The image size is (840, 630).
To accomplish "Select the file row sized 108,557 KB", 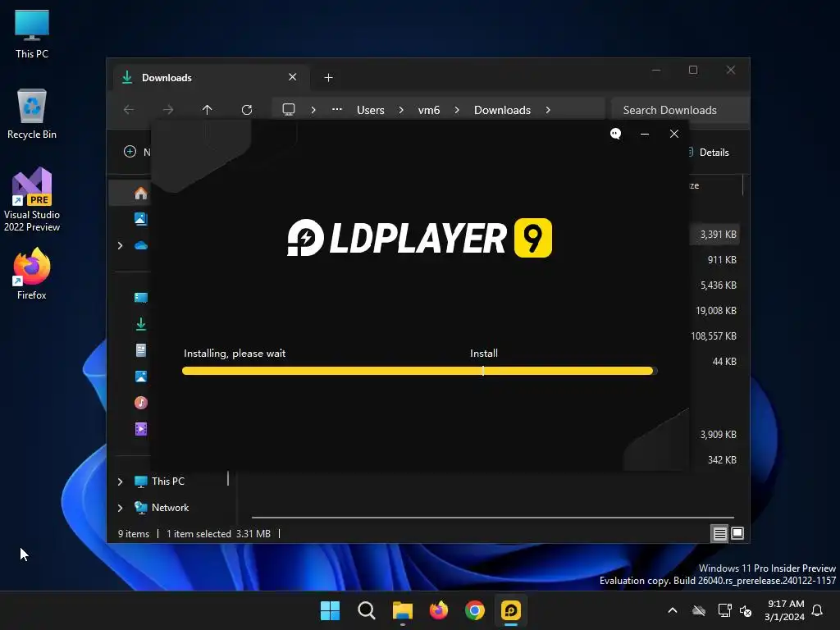I will pyautogui.click(x=714, y=336).
